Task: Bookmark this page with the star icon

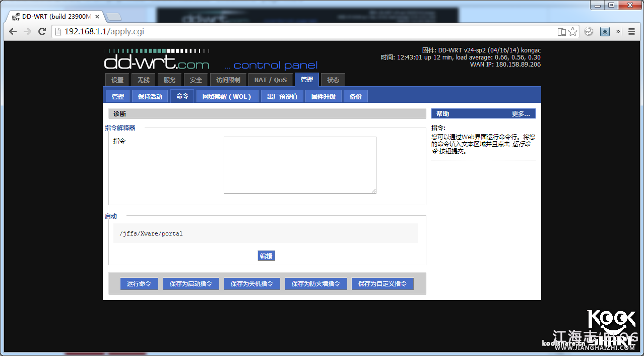Action: click(573, 32)
